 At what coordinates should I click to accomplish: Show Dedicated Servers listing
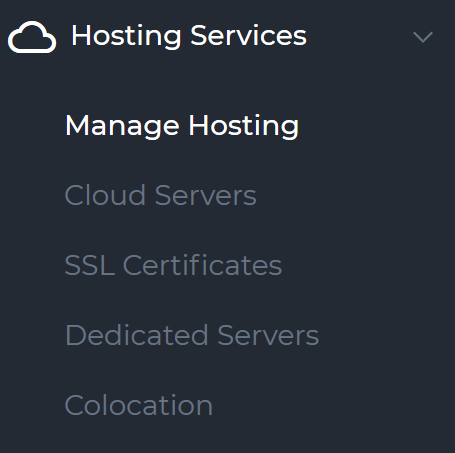pos(192,335)
